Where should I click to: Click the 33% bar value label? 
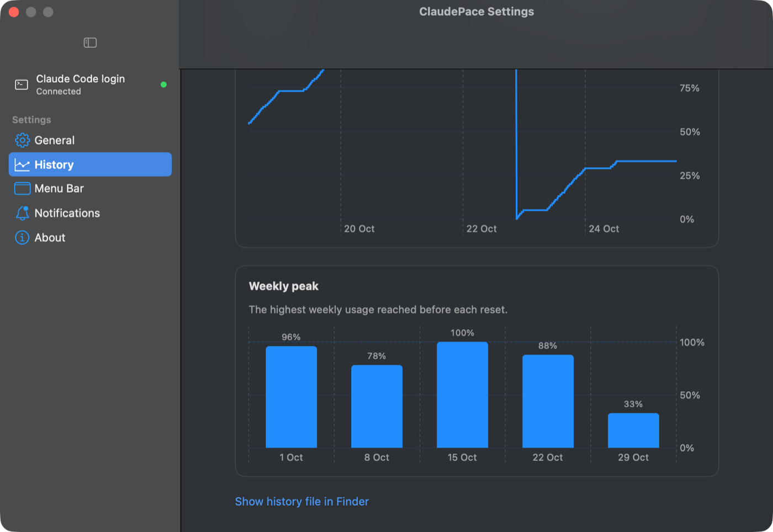coord(633,404)
